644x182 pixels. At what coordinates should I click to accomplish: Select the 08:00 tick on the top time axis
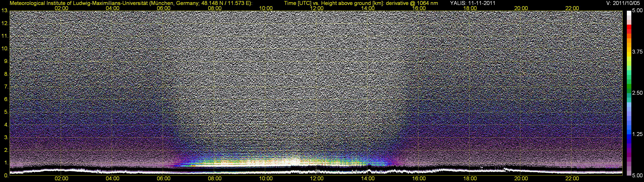click(214, 8)
